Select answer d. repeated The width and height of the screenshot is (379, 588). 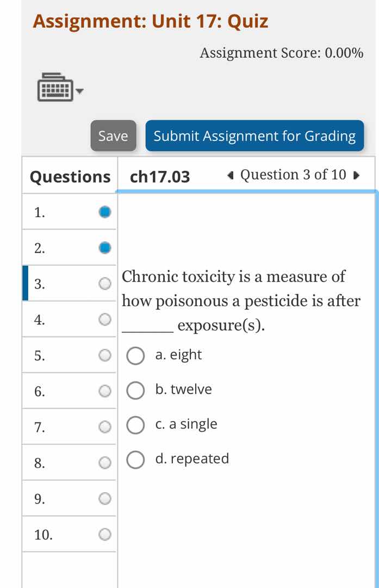click(x=135, y=460)
